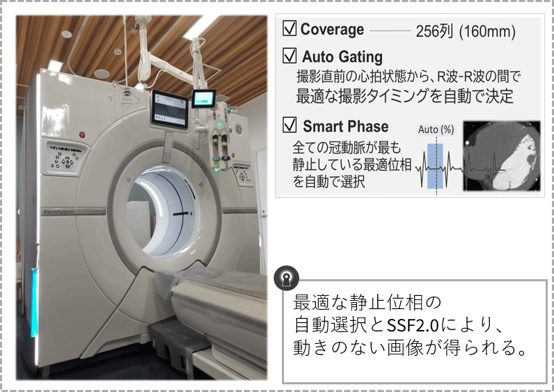The width and height of the screenshot is (554, 392).
Task: Toggle the Smart Phase checkbox
Action: coord(290,126)
